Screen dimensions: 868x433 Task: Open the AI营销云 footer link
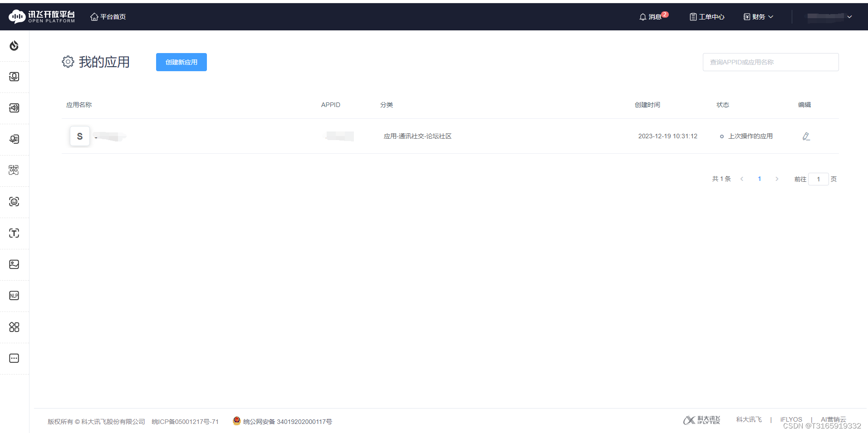click(833, 419)
